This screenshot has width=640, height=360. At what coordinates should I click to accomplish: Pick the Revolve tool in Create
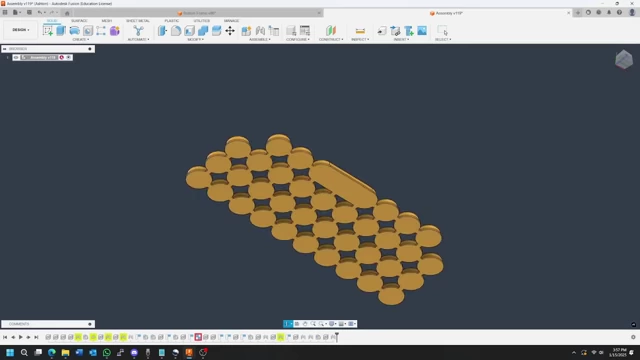tap(74, 31)
